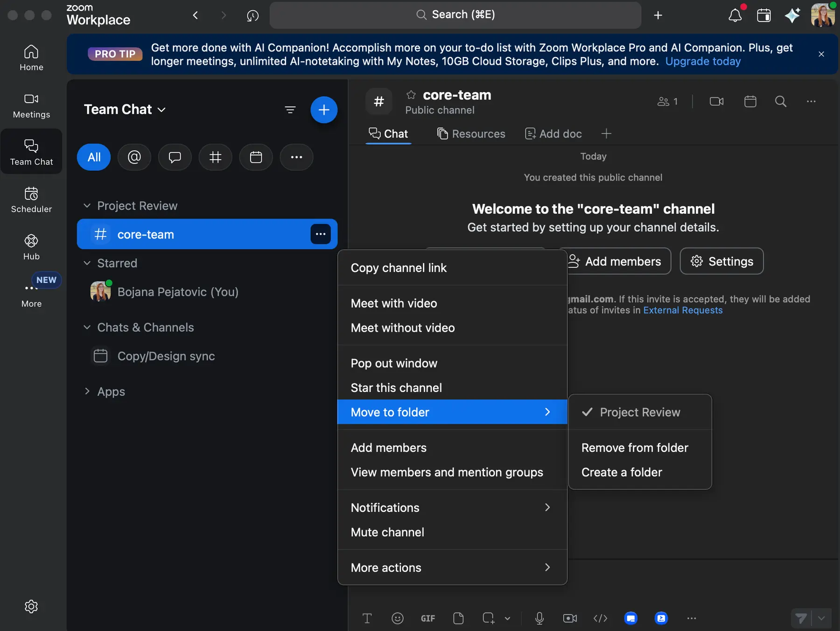Expand the Notifications submenu

452,508
